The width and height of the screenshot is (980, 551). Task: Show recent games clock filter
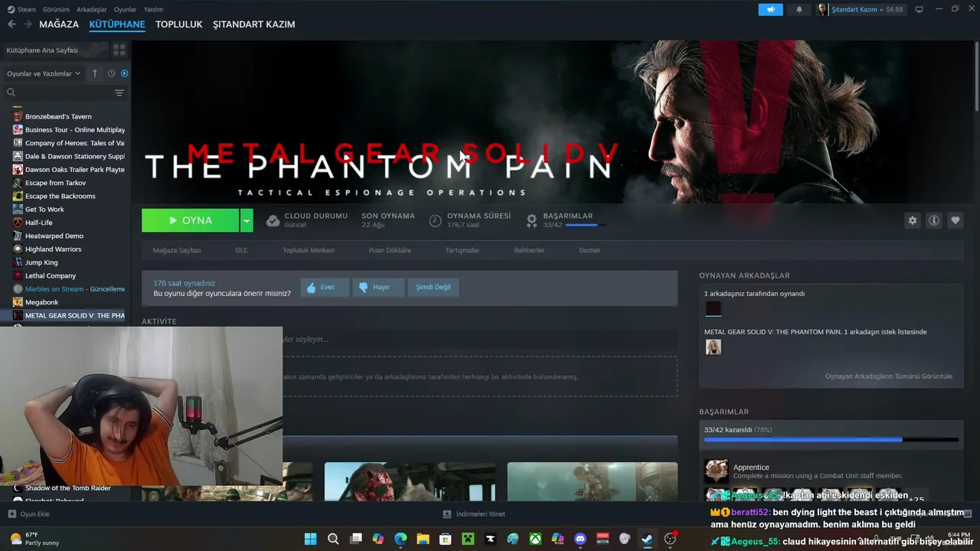click(x=111, y=73)
